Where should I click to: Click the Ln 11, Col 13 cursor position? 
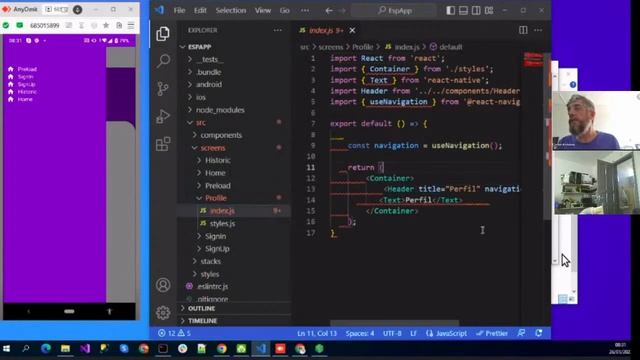[317, 333]
